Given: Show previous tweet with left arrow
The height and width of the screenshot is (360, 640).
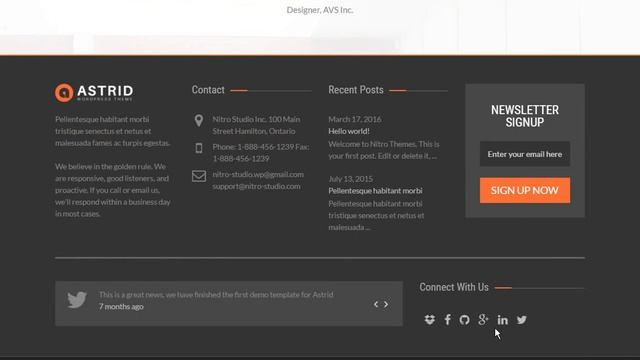Looking at the screenshot, I should coord(376,304).
